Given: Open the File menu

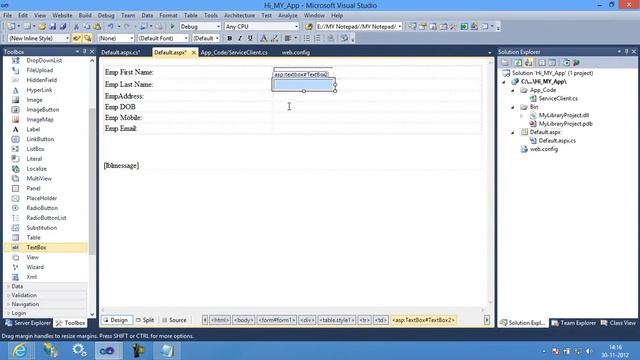Looking at the screenshot, I should 7,16.
